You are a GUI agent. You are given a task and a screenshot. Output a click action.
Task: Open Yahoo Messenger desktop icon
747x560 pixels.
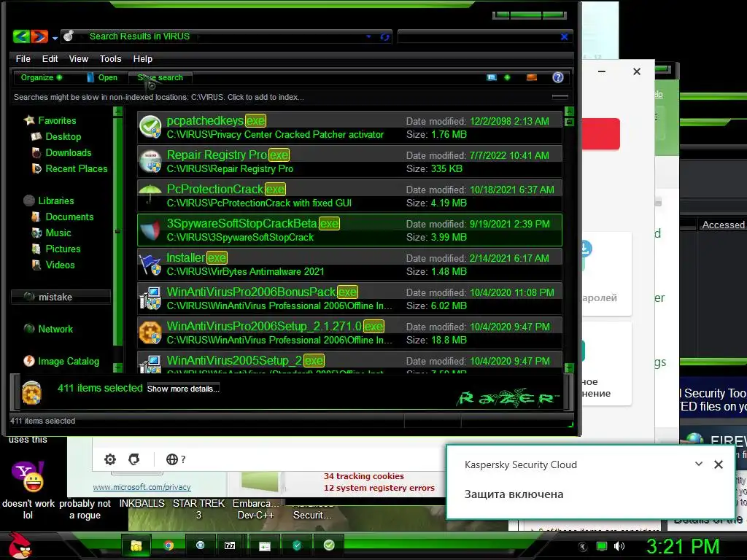[x=28, y=477]
